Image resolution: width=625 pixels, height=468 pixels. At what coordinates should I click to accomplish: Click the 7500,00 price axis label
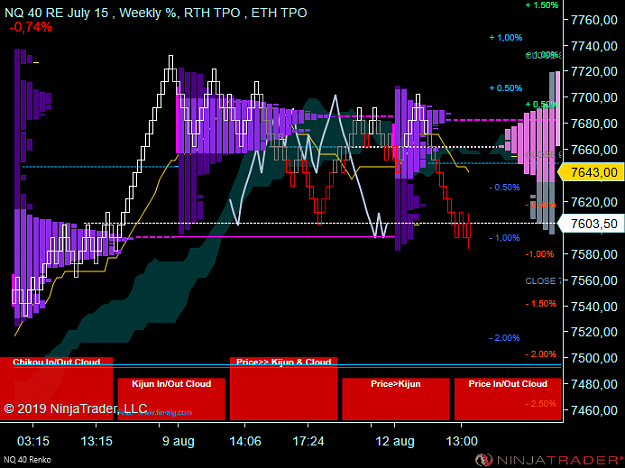(x=594, y=358)
